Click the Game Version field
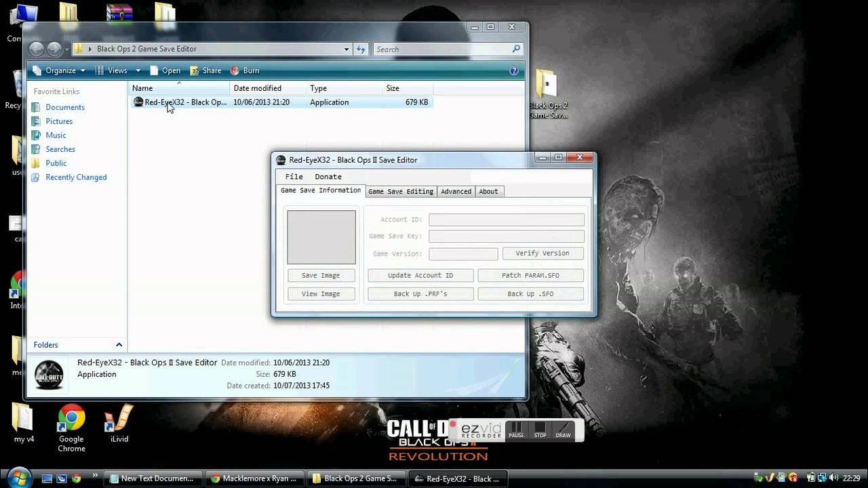This screenshot has height=488, width=868. click(x=463, y=253)
